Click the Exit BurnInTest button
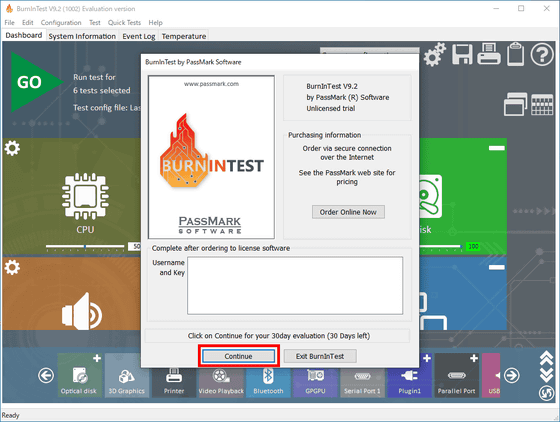This screenshot has height=422, width=560. point(320,356)
